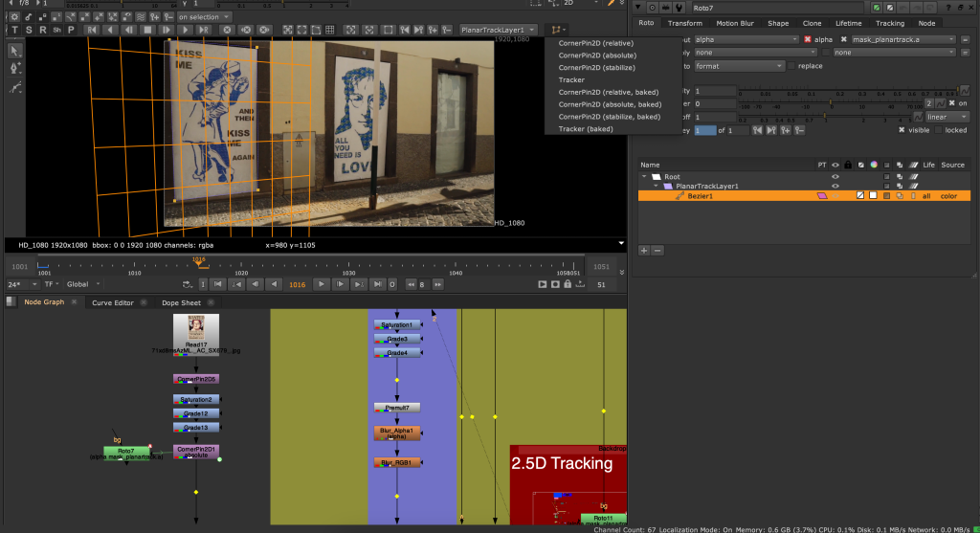Image resolution: width=980 pixels, height=533 pixels.
Task: Click the Roto7 node name field
Action: 776,8
